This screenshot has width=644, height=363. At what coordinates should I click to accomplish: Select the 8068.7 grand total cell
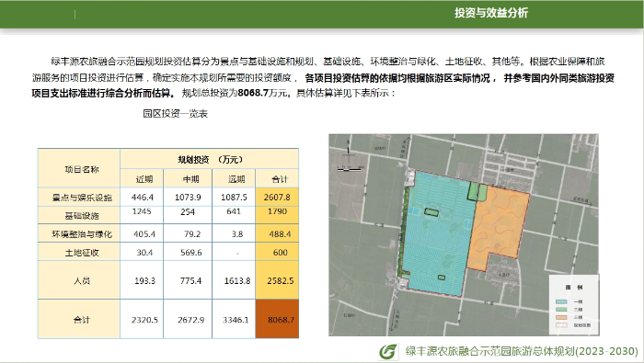[277, 319]
